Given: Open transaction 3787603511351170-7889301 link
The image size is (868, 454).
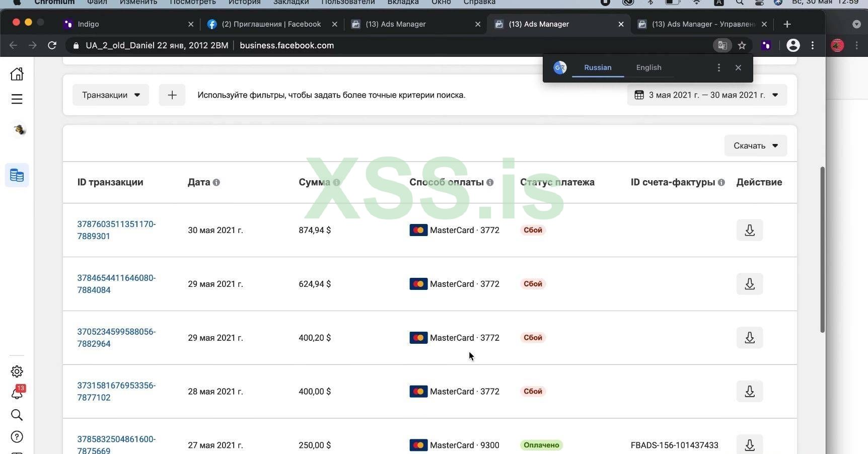Looking at the screenshot, I should pyautogui.click(x=116, y=230).
